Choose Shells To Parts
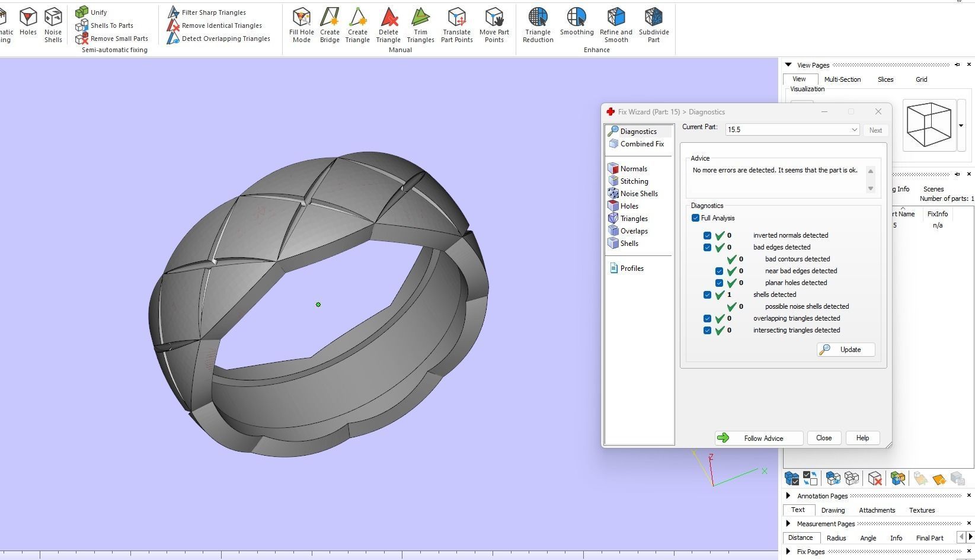Viewport: 975px width, 560px height. [104, 25]
